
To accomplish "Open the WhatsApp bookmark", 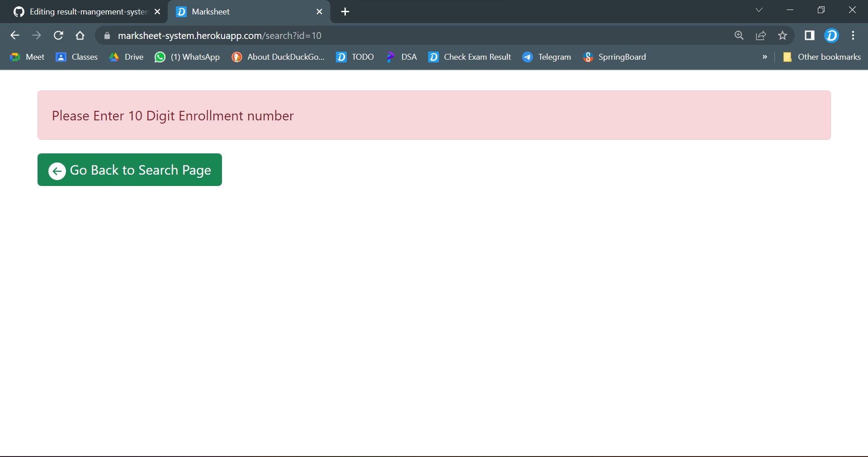I will (187, 57).
